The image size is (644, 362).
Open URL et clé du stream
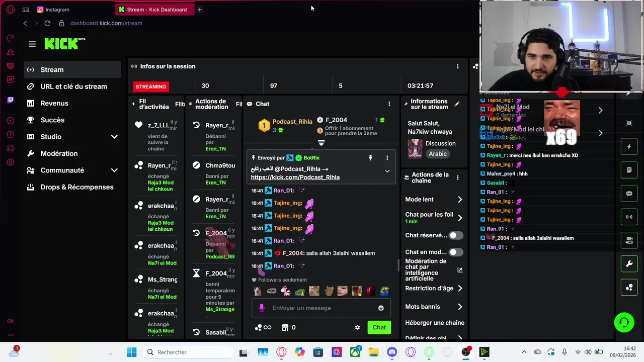coord(72,86)
